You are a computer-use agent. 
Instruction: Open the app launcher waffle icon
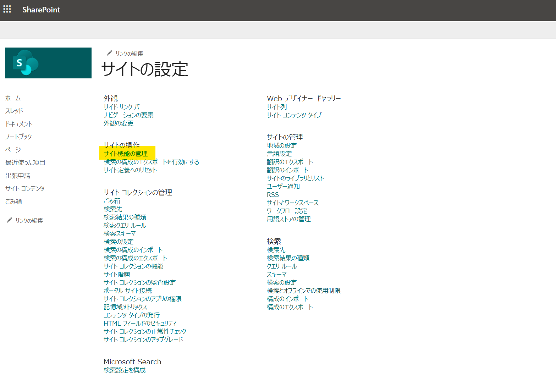tap(7, 9)
